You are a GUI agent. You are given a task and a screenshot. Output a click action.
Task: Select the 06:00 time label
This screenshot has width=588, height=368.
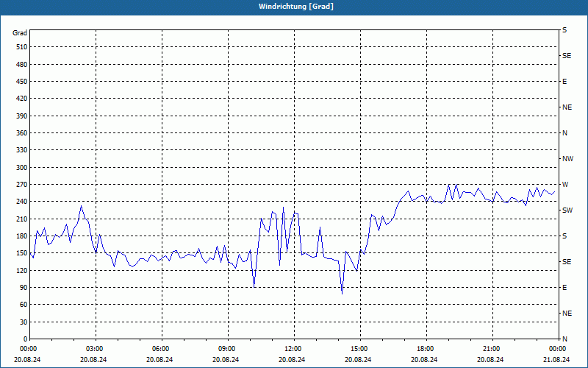tap(160, 349)
